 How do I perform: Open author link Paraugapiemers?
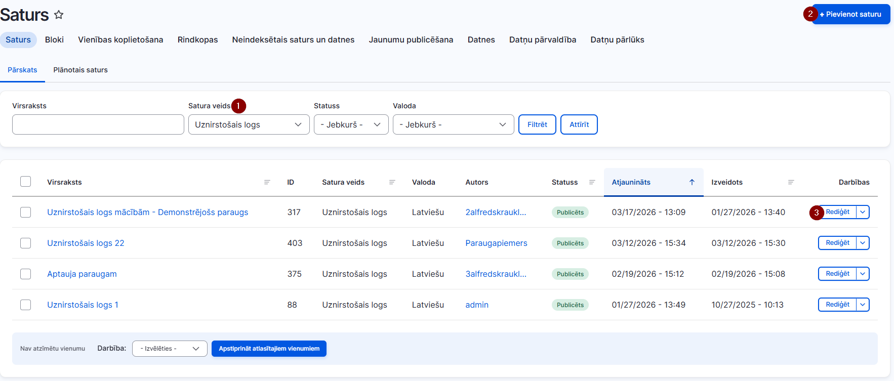(x=496, y=243)
